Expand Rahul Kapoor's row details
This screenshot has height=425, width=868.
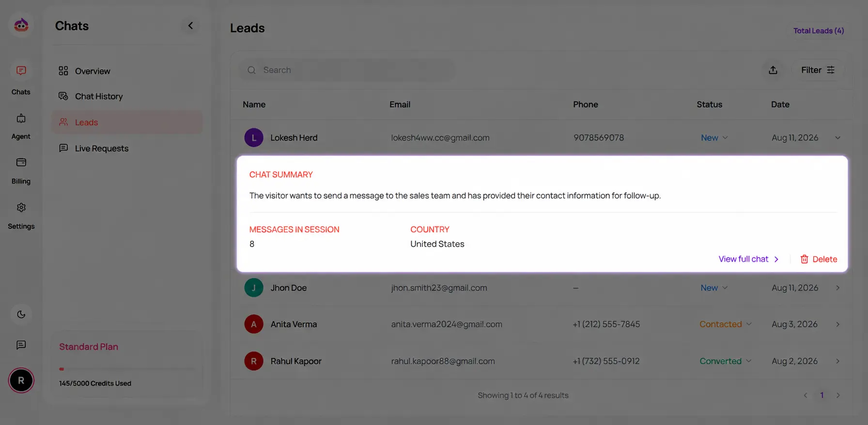click(837, 361)
